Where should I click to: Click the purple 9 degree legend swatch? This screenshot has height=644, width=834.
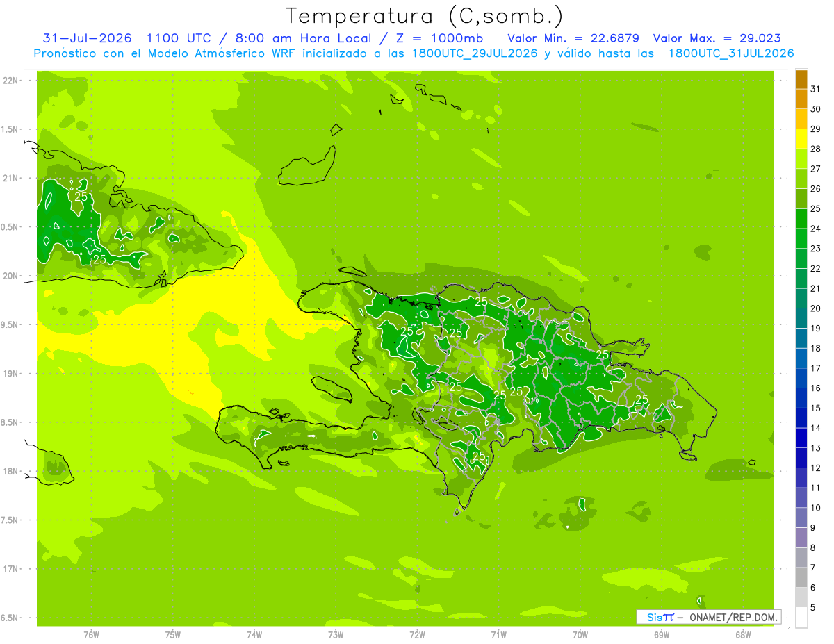pyautogui.click(x=801, y=518)
